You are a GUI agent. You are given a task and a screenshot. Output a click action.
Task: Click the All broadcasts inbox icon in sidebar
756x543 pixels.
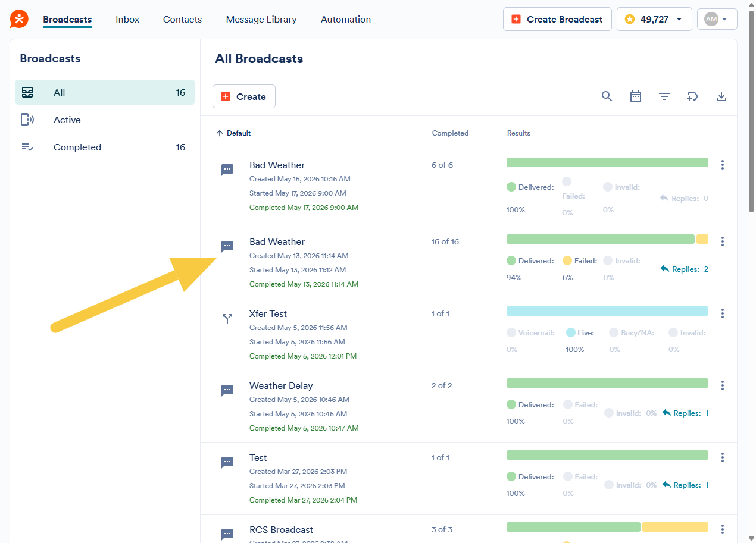(27, 92)
